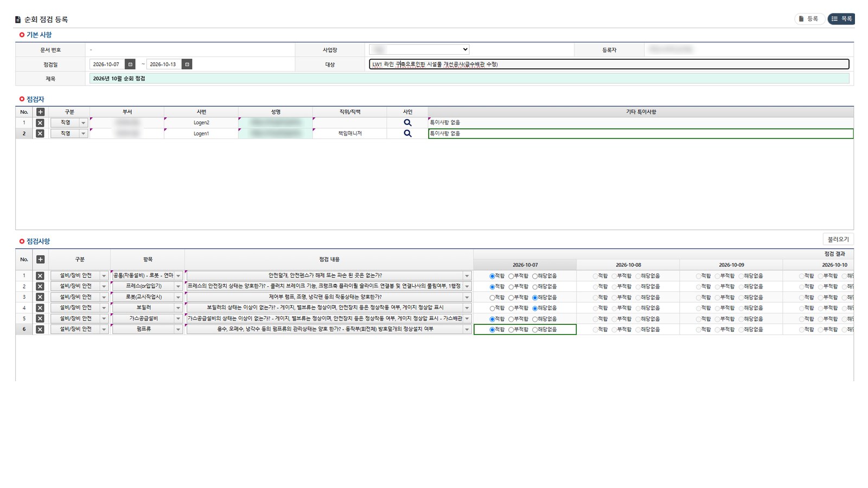Click the 제목 field 2026년 10월 순회 점검
Image resolution: width=868 pixels, height=488 pixels.
point(469,79)
